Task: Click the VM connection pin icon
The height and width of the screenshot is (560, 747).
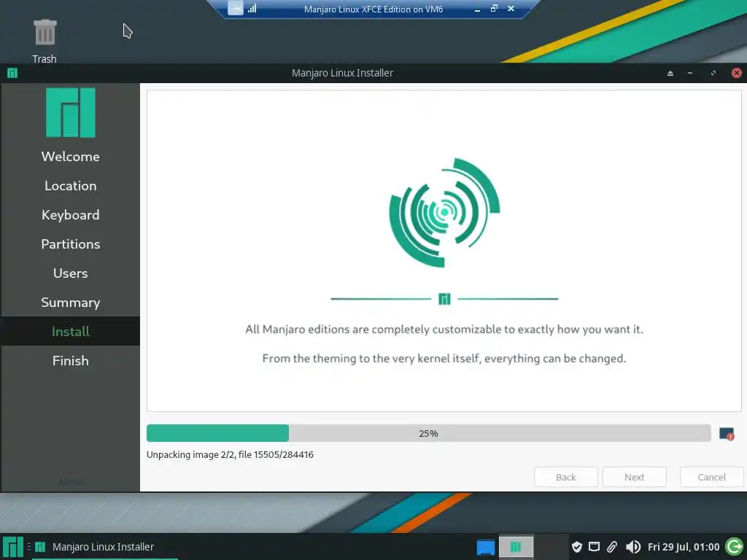Action: click(x=236, y=8)
